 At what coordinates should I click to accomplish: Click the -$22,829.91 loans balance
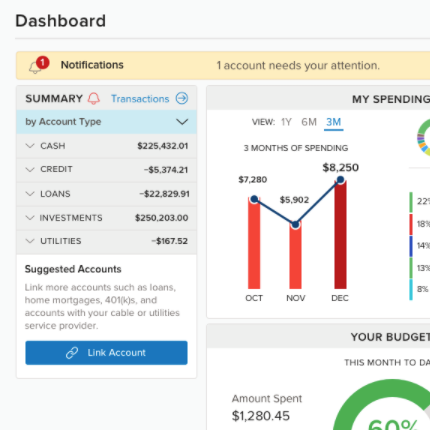click(164, 194)
